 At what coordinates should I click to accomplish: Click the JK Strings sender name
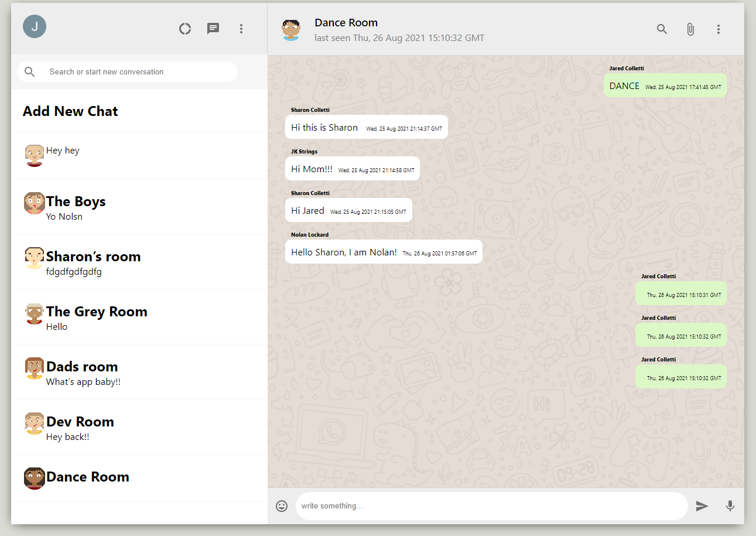[304, 152]
